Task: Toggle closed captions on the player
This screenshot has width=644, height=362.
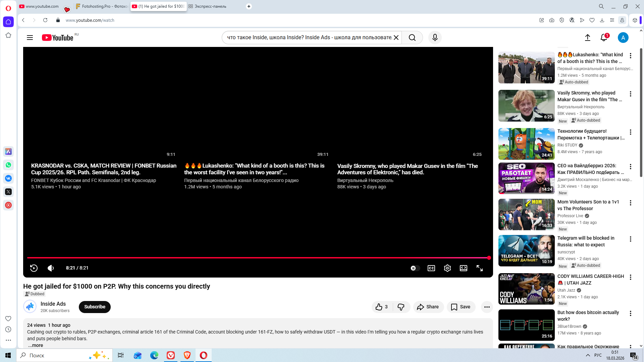Action: 431,268
